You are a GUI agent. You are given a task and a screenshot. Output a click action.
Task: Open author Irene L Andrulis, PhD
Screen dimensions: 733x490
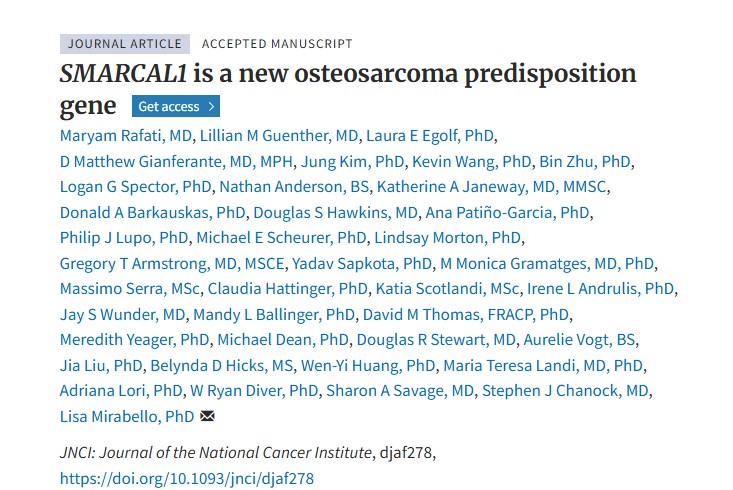(x=601, y=288)
